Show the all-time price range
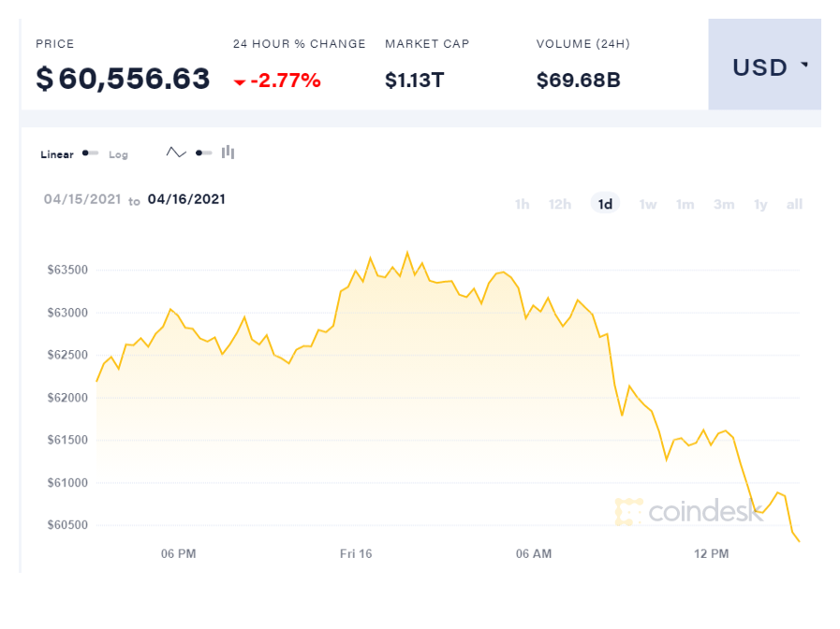840x629 pixels. (794, 204)
